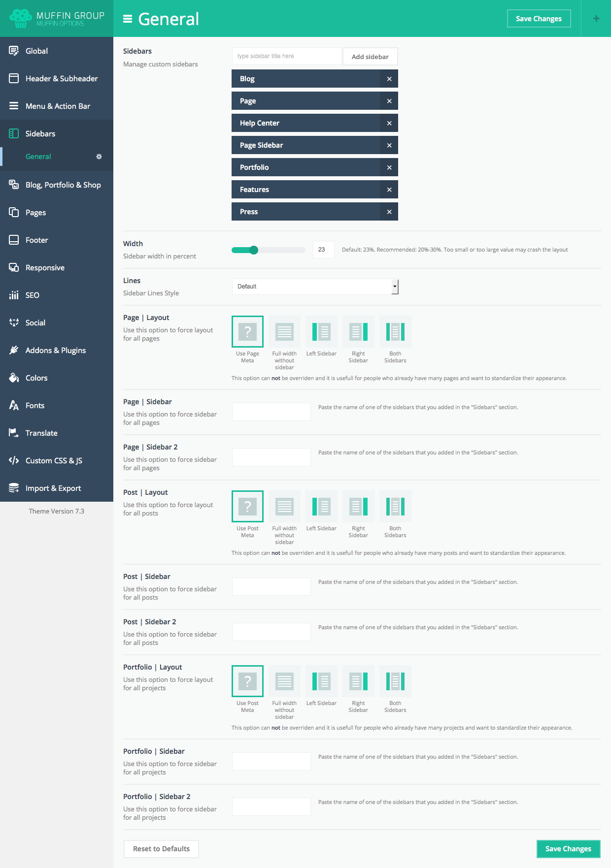Delete the Help Center sidebar entry
The width and height of the screenshot is (611, 868).
(x=389, y=123)
